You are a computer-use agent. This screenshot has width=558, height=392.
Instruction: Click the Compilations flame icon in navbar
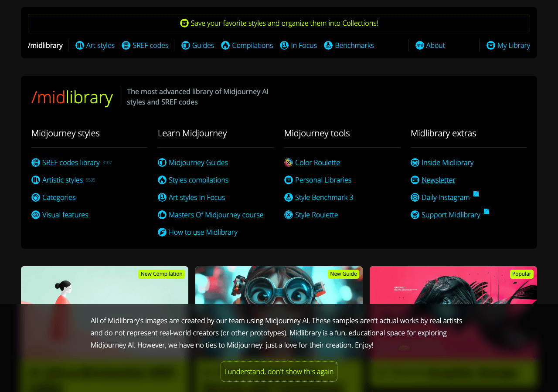[x=225, y=45]
